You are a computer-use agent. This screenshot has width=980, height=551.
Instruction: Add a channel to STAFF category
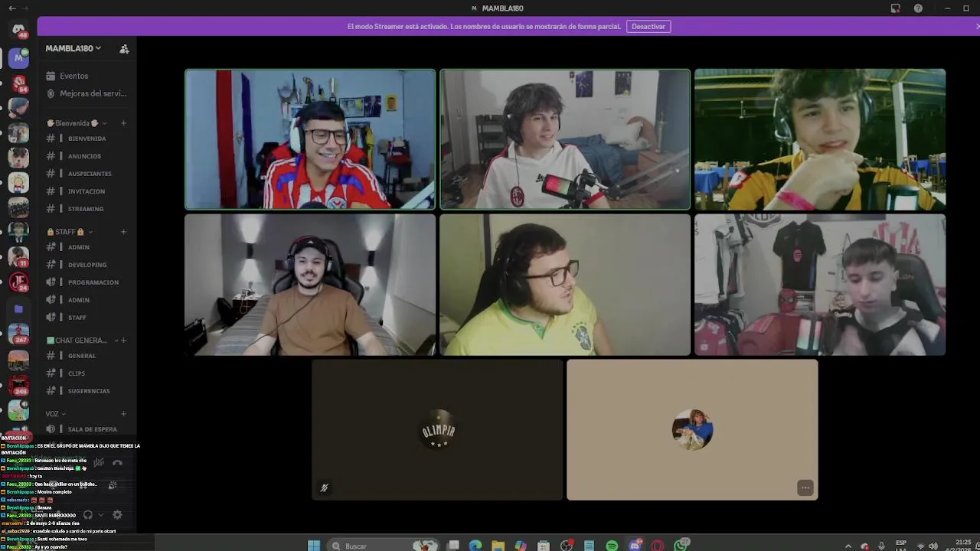pyautogui.click(x=123, y=232)
